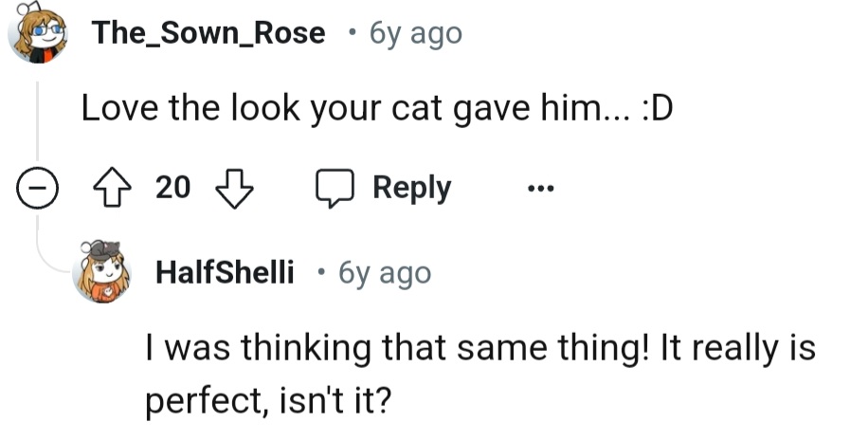Click the timestamp beside The_Sown_Rose's username

click(x=416, y=34)
